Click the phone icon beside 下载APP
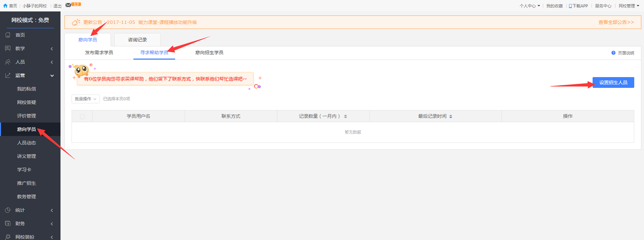 570,6
